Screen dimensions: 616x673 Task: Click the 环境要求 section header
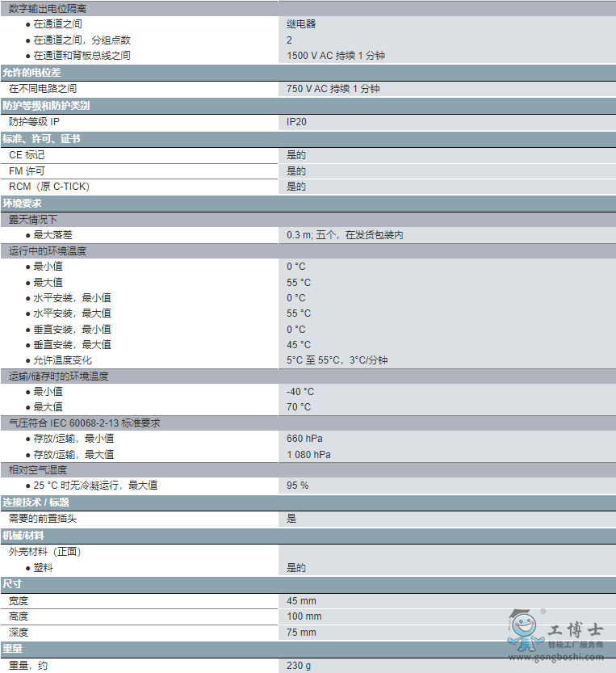click(22, 204)
